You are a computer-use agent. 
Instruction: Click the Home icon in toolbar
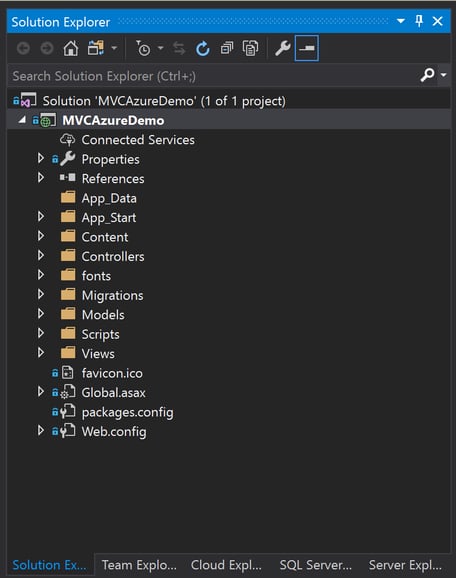[70, 48]
